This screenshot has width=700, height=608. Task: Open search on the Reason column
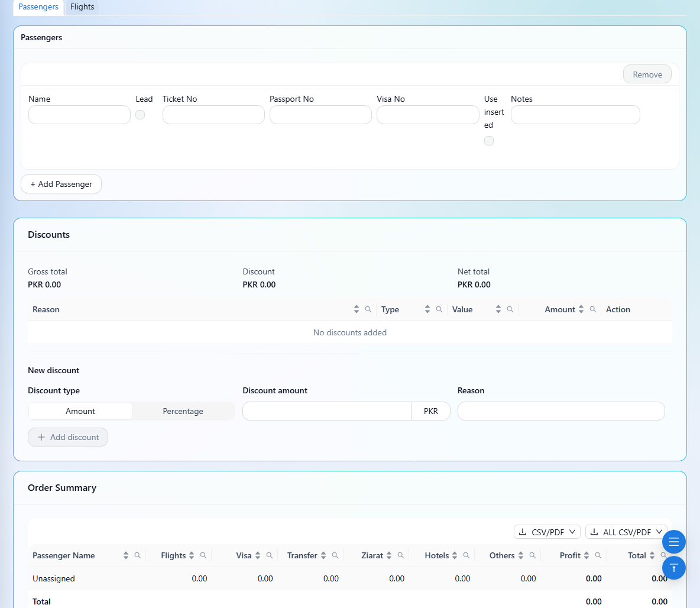coord(368,309)
